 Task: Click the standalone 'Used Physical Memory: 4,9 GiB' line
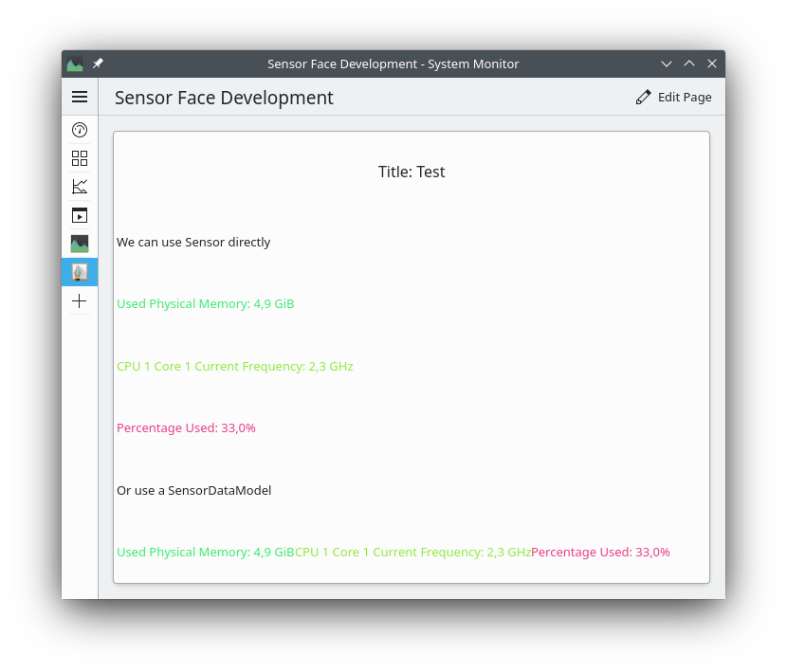[205, 304]
